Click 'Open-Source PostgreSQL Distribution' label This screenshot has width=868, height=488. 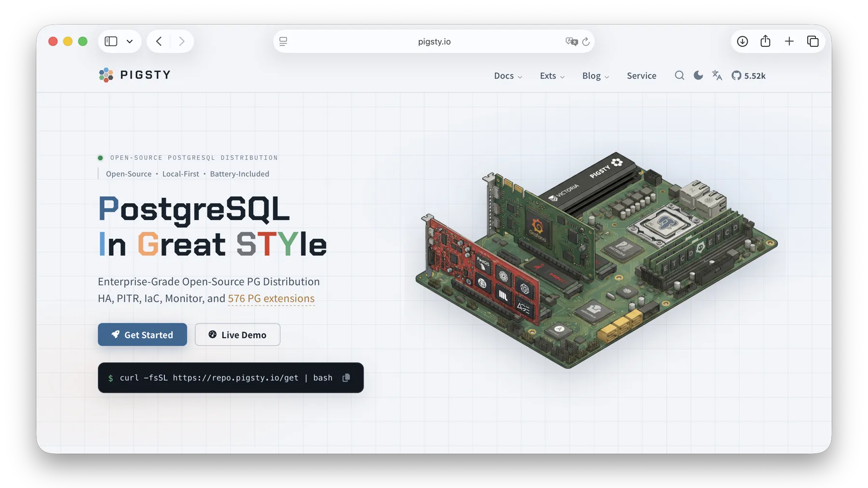tap(194, 158)
